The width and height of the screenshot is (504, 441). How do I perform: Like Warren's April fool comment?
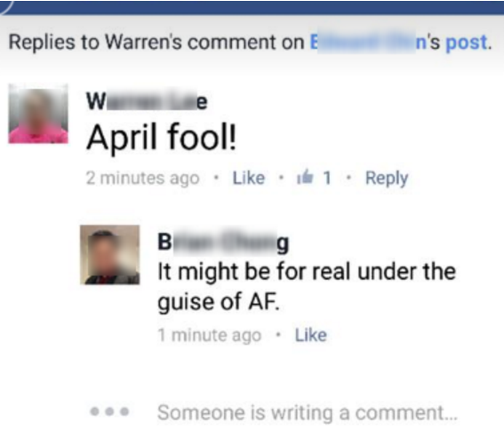pyautogui.click(x=249, y=178)
